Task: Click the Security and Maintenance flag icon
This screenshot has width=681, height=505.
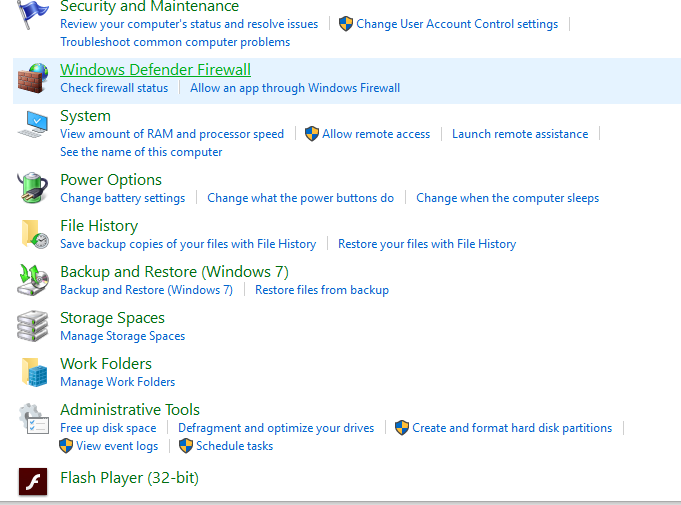Action: coord(33,14)
